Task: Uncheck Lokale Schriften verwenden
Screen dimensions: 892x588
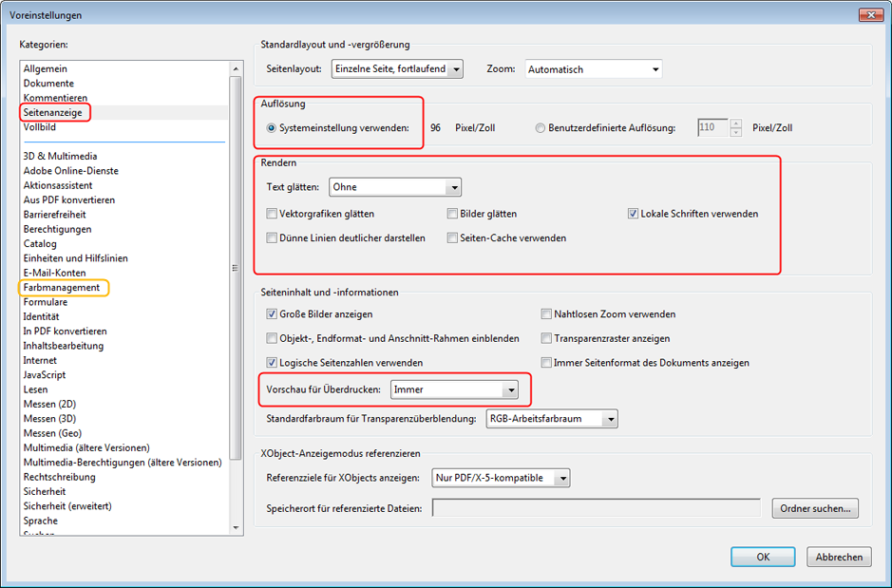Action: click(x=633, y=214)
